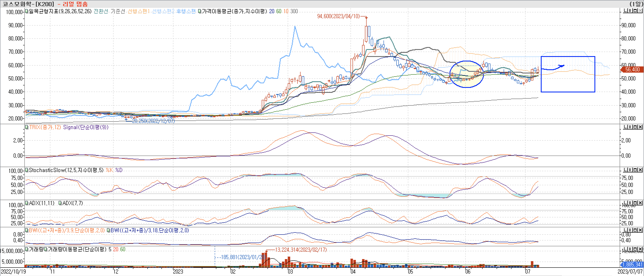Click the 코스모화학-[K200] chart title

pyautogui.click(x=28, y=4)
